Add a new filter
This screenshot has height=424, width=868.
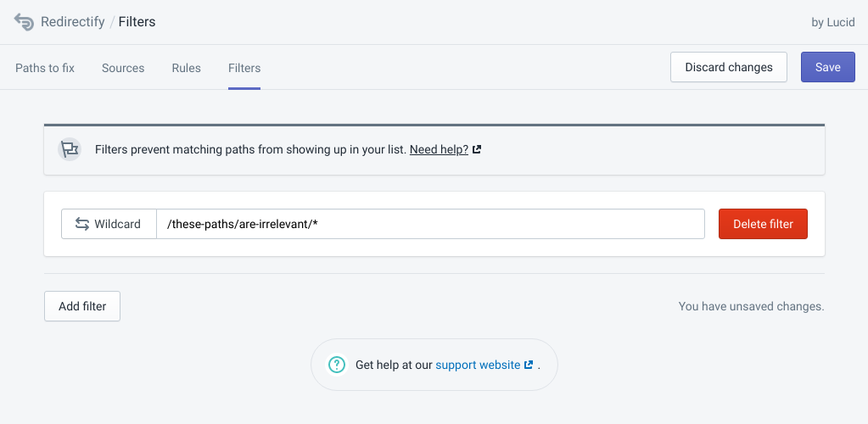82,306
